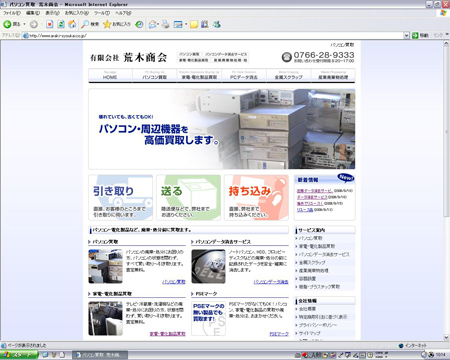Open sidebar 家電・電化製品買取 service link
The height and width of the screenshot is (360, 450).
point(317,246)
